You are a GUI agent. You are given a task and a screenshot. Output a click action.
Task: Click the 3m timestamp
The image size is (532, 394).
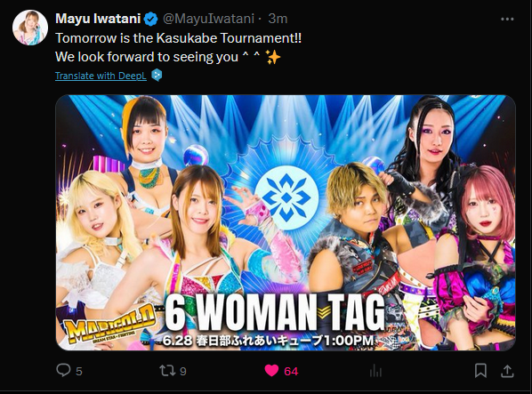[278, 19]
